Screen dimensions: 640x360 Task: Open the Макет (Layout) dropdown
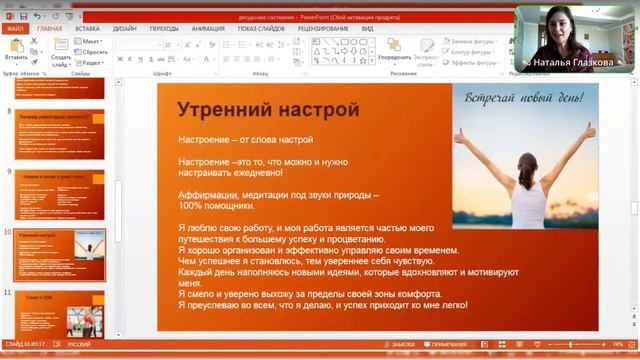coord(89,41)
